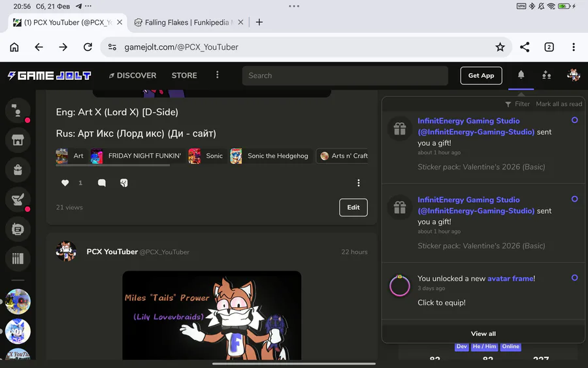The image size is (588, 368).
Task: Open the Store menu item
Action: point(184,75)
